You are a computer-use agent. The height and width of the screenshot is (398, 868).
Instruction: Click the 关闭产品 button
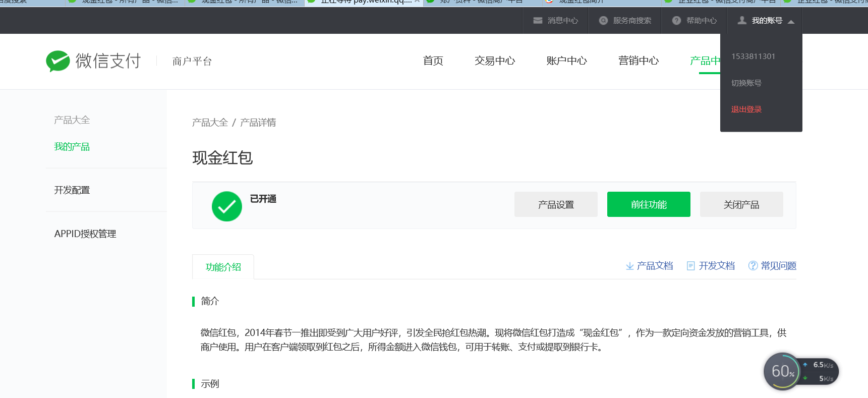(741, 204)
